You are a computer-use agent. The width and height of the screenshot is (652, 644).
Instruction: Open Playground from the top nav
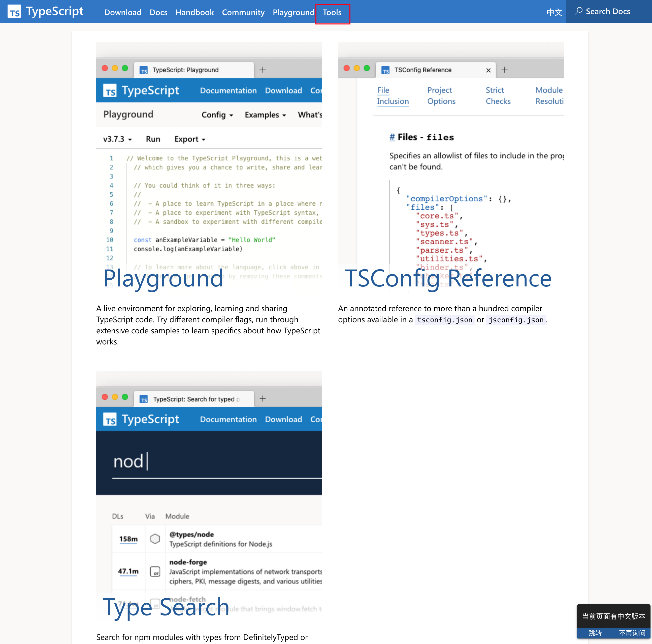[293, 12]
